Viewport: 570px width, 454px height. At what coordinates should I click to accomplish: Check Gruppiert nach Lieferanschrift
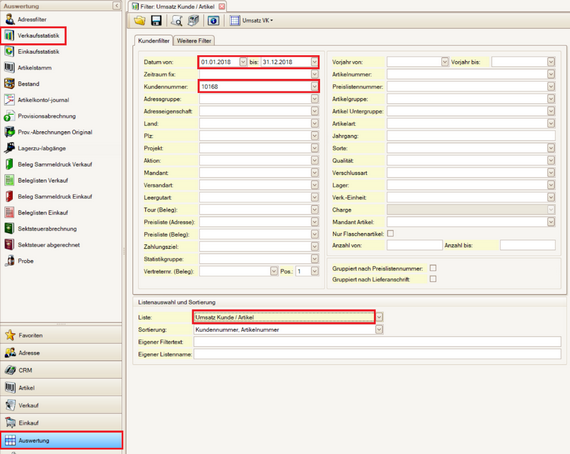point(433,279)
